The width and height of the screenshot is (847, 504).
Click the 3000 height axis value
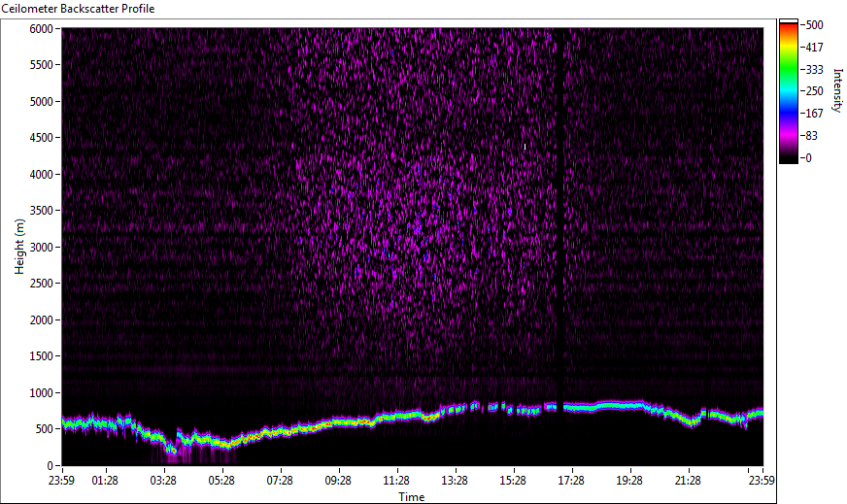pos(41,248)
